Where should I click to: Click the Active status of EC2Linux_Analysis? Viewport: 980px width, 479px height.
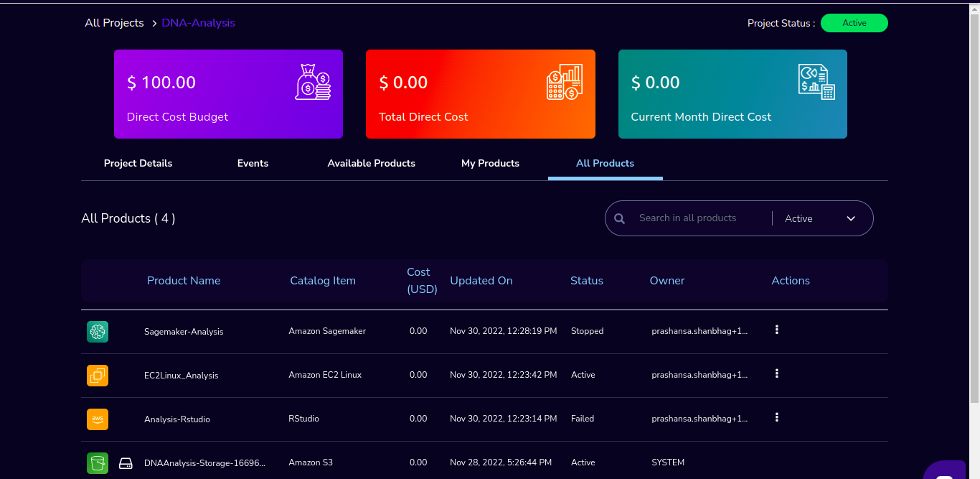(x=583, y=375)
